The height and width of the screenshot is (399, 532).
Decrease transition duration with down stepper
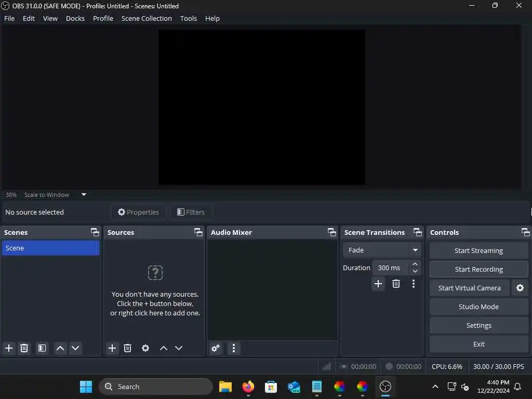coord(415,271)
